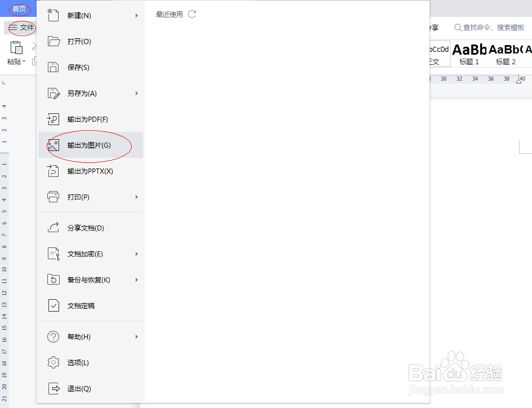Select 选项(L) menu entry
The height and width of the screenshot is (408, 532).
tap(91, 362)
